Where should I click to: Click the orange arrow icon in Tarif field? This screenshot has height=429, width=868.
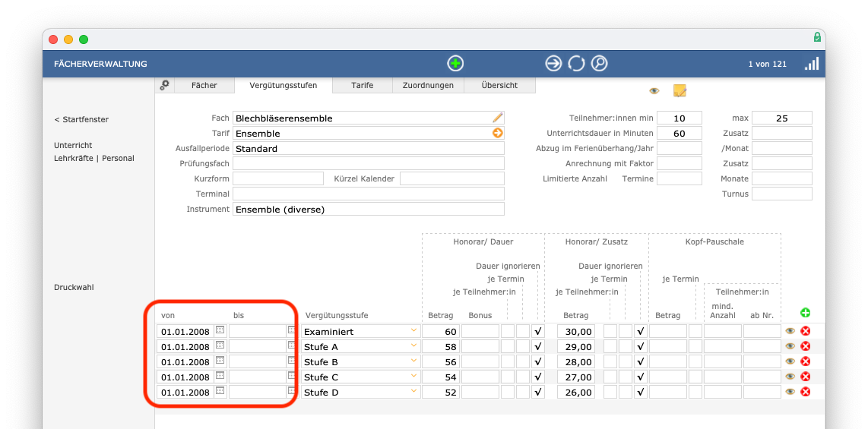click(498, 133)
